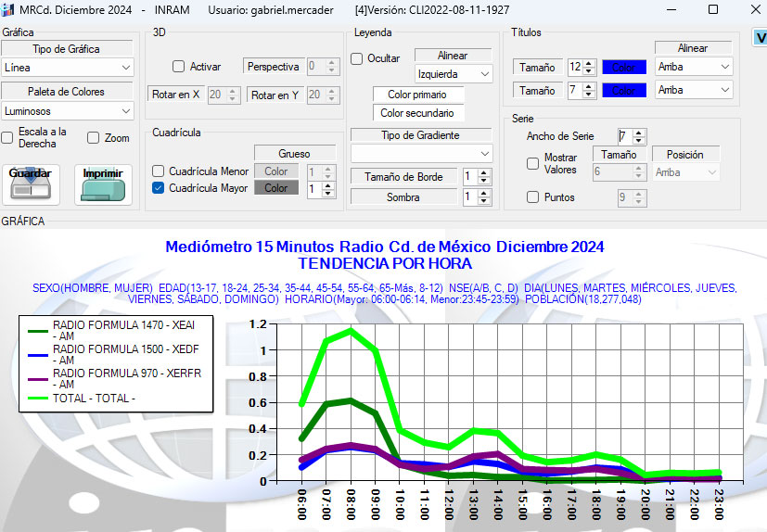
Task: Expand the Tipo de Gradiente dropdown
Action: click(421, 154)
